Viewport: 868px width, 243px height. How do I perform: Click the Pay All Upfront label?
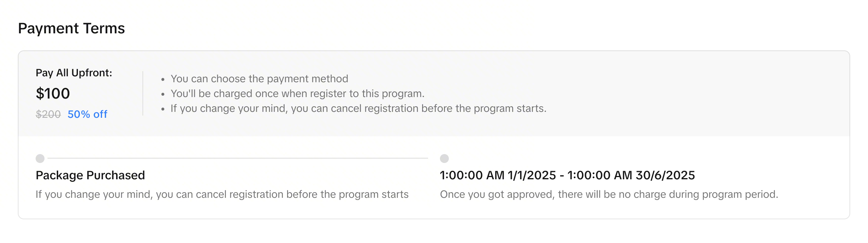[74, 73]
